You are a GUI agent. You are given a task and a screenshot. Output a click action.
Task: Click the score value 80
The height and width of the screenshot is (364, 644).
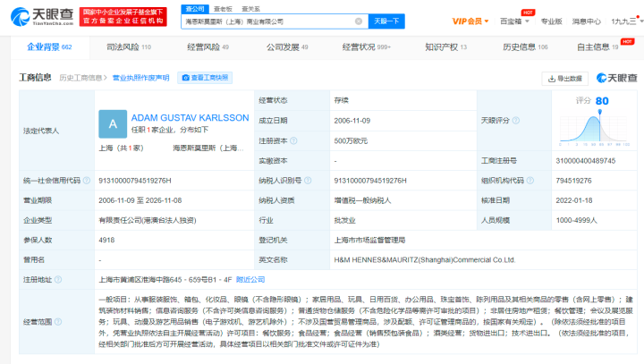pos(602,101)
